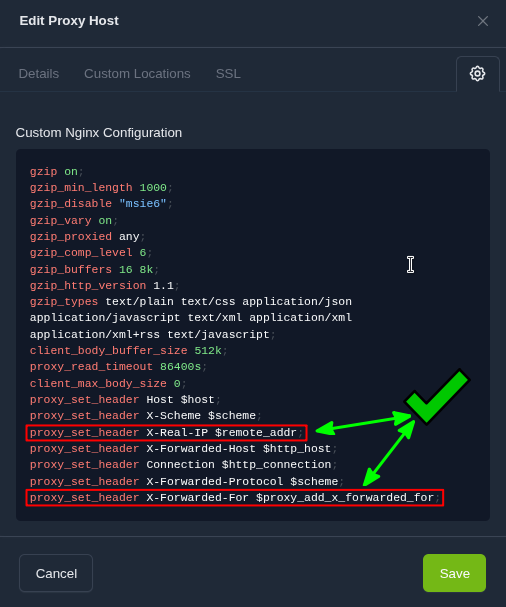Select the gzip_buffers 16 8k line
Image resolution: width=506 pixels, height=607 pixels.
[x=94, y=269]
